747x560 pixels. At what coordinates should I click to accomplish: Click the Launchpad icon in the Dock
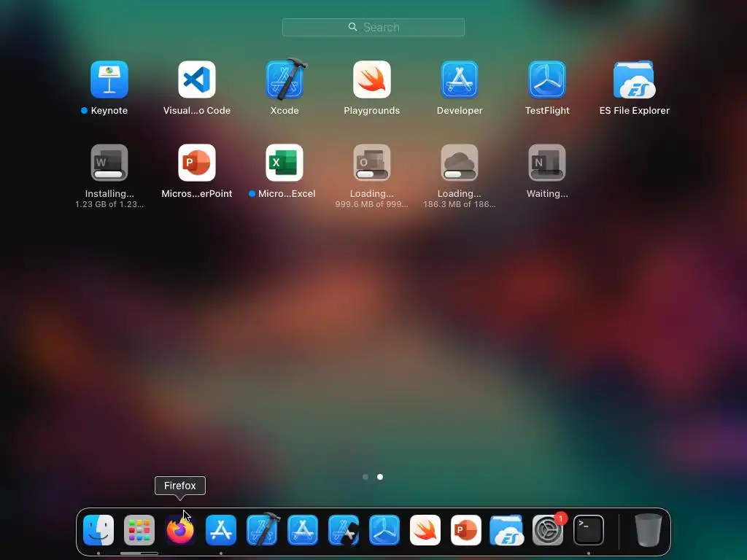click(139, 530)
